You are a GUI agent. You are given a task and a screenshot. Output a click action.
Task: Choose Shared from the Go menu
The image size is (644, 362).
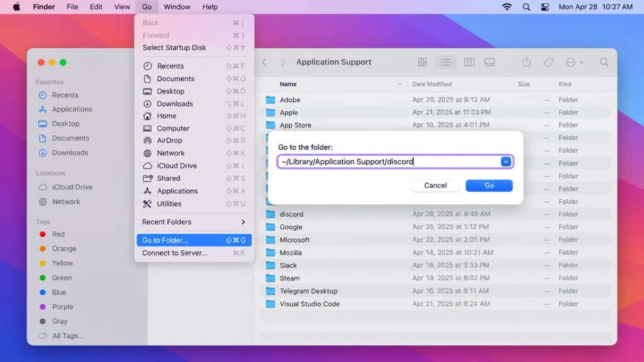[x=194, y=178]
